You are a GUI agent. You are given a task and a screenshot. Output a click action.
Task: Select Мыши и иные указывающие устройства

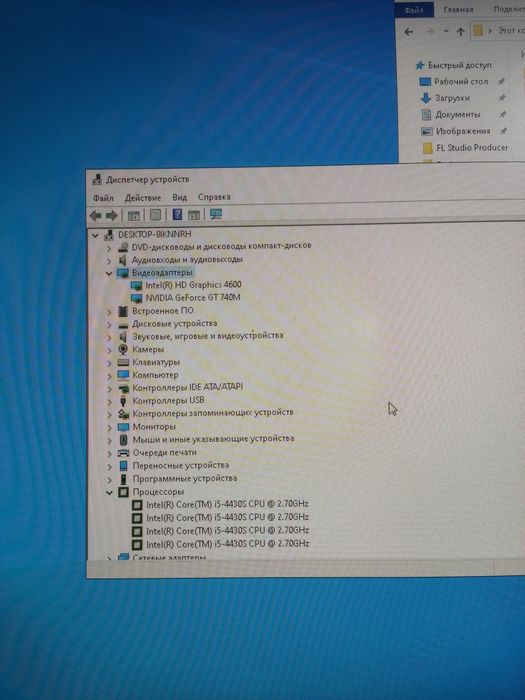(x=213, y=439)
